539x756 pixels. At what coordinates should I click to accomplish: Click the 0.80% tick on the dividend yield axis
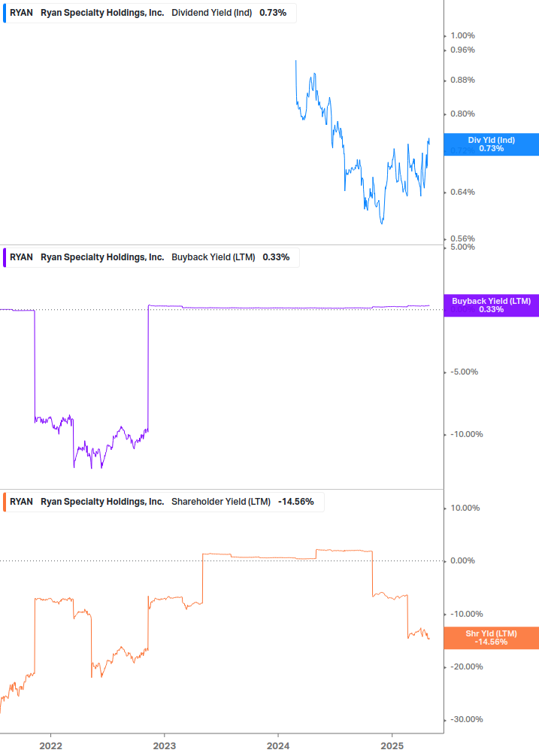click(x=462, y=114)
